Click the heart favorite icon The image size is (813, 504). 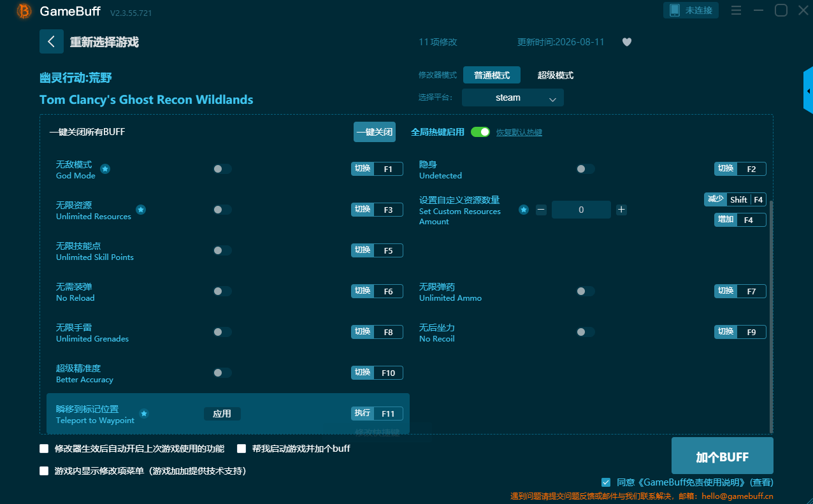tap(627, 42)
